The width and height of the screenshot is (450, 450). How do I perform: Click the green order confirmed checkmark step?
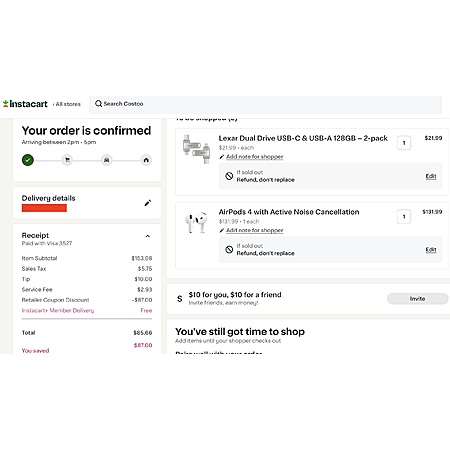[x=28, y=160]
